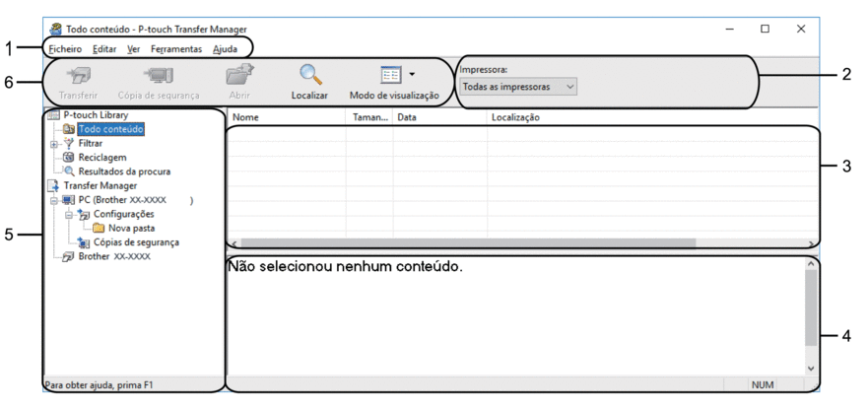The width and height of the screenshot is (868, 410).
Task: Open the Ver menu
Action: point(133,48)
